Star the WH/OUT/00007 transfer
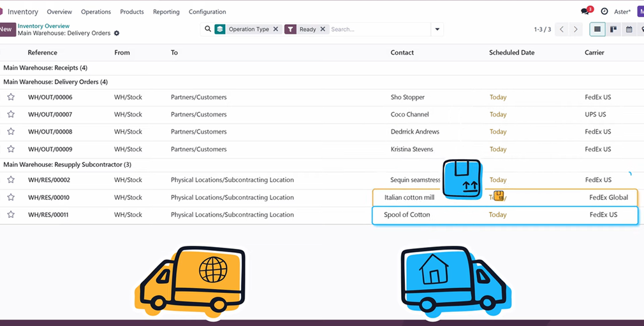Image resolution: width=644 pixels, height=326 pixels. point(11,115)
